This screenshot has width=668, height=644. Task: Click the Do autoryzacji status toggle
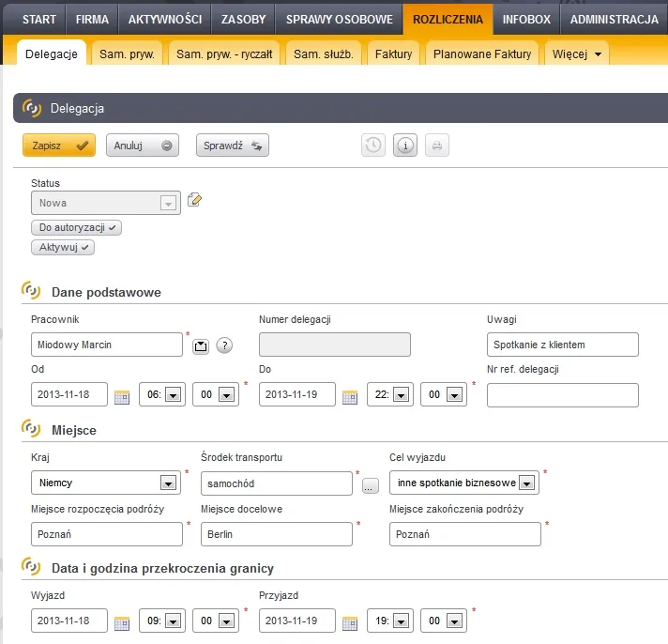point(77,227)
